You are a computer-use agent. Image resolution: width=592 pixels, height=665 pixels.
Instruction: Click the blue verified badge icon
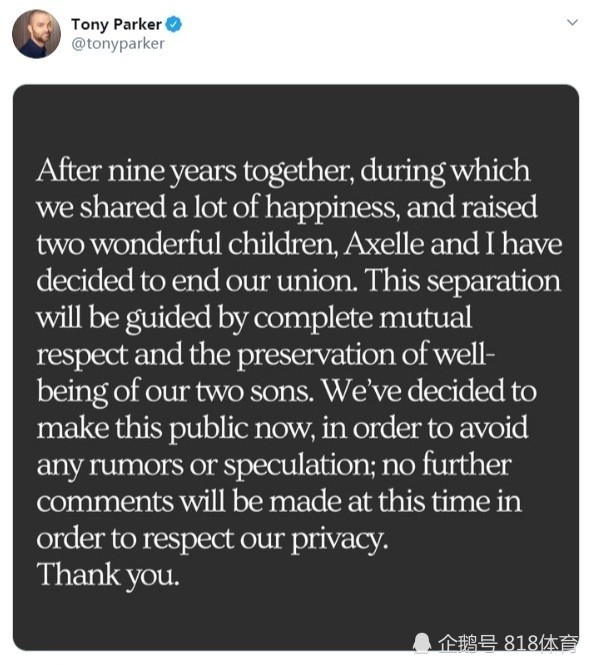(x=173, y=24)
